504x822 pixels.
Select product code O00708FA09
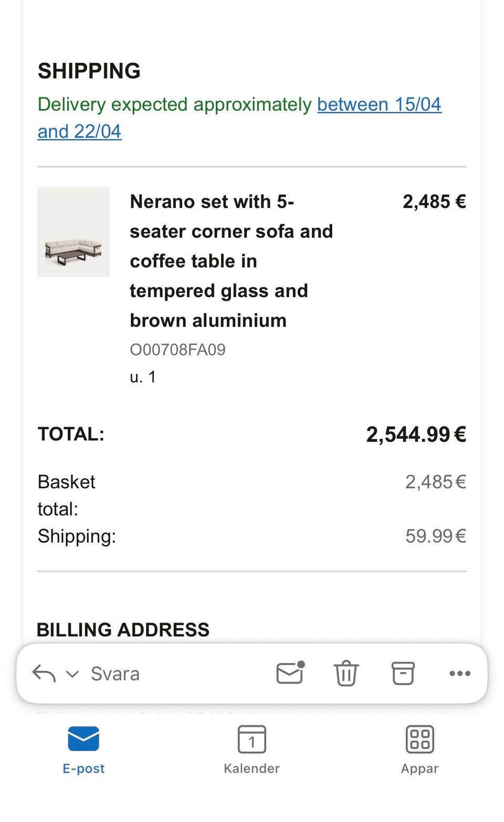177,350
